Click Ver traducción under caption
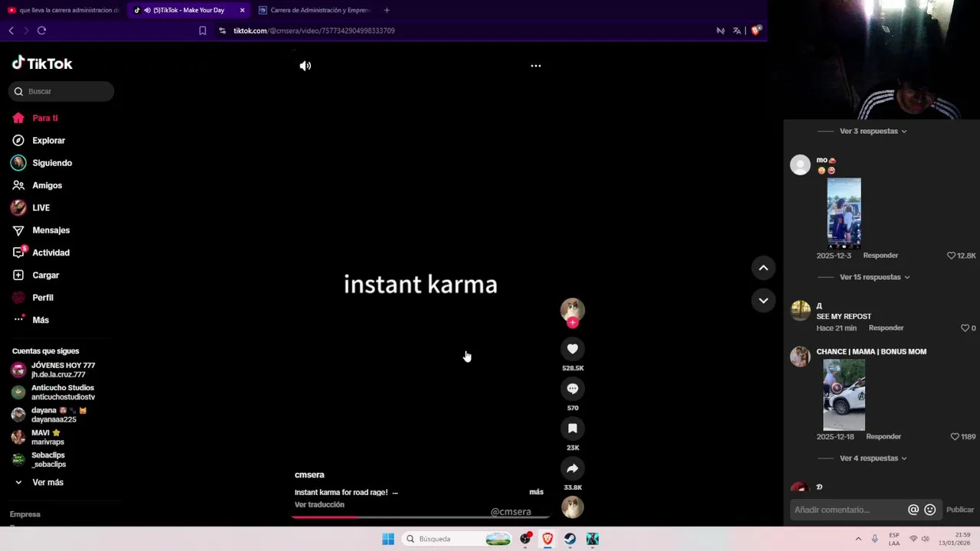 coord(319,505)
